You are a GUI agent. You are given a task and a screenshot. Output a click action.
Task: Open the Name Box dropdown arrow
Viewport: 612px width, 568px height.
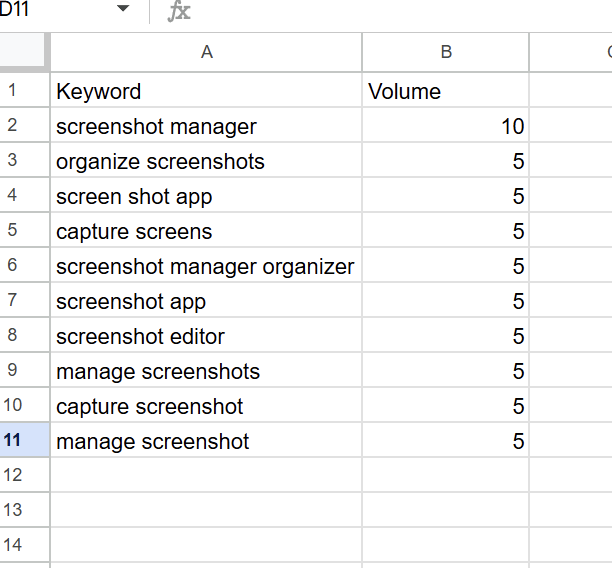click(x=123, y=9)
